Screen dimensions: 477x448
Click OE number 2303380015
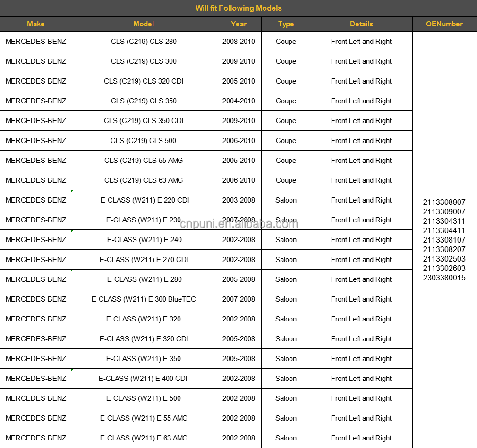tap(444, 278)
